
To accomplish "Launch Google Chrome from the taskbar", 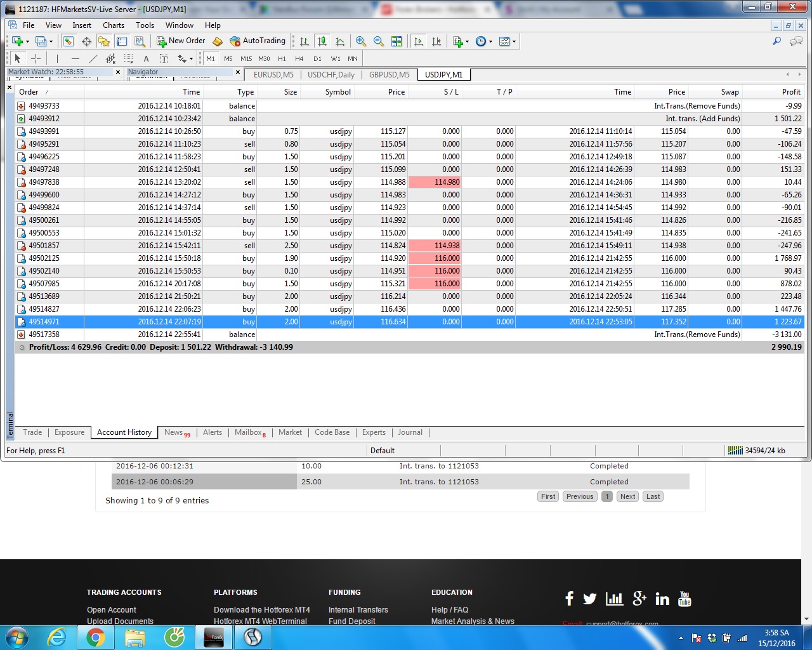I will coord(96,637).
